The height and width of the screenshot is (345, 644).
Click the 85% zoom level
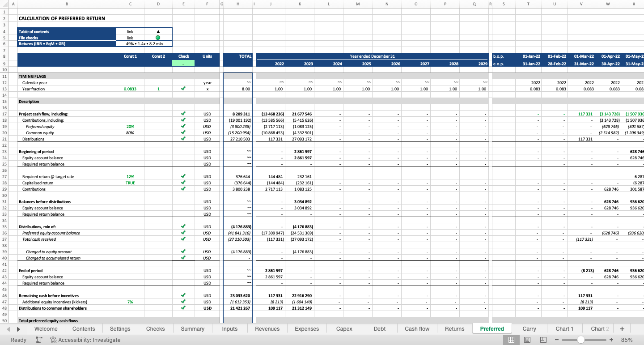(627, 340)
